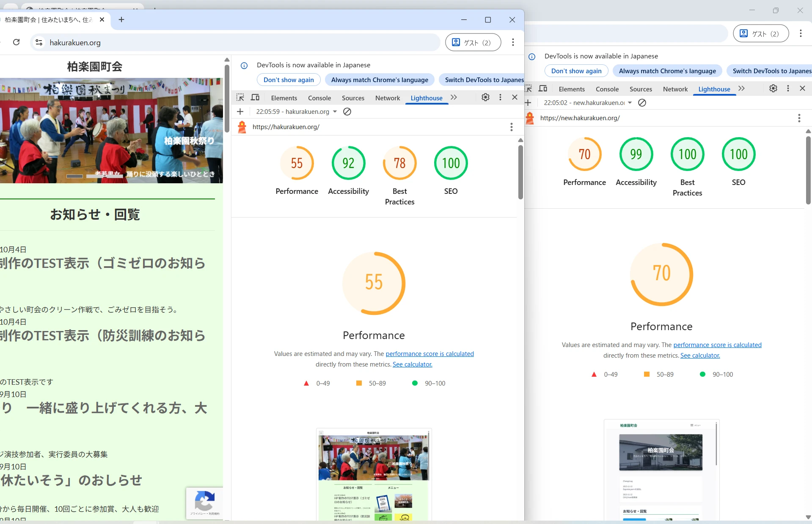The height and width of the screenshot is (524, 812).
Task: Reload the hakurakuen.org page
Action: tap(17, 42)
